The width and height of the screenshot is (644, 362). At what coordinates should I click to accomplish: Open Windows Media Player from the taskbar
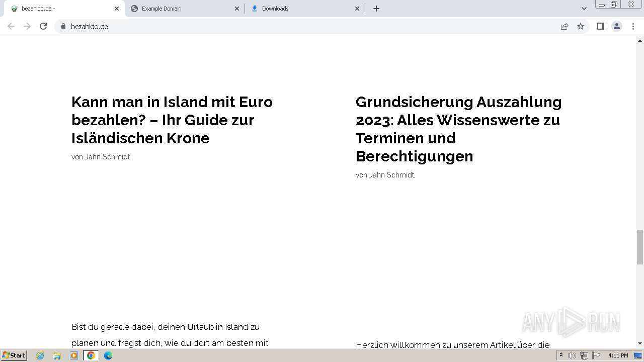74,355
